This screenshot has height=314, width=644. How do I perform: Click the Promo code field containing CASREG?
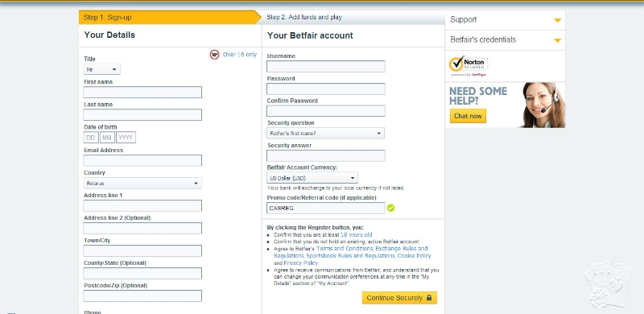pyautogui.click(x=326, y=208)
